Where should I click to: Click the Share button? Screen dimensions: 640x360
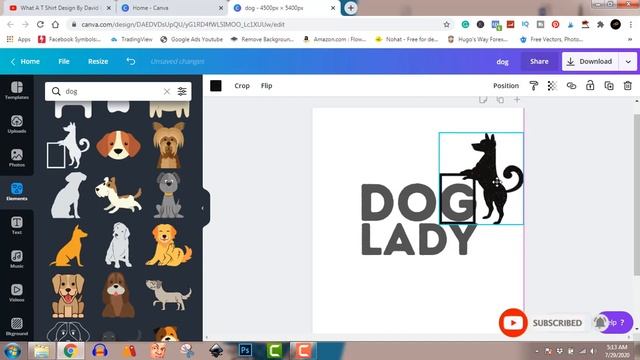(539, 61)
